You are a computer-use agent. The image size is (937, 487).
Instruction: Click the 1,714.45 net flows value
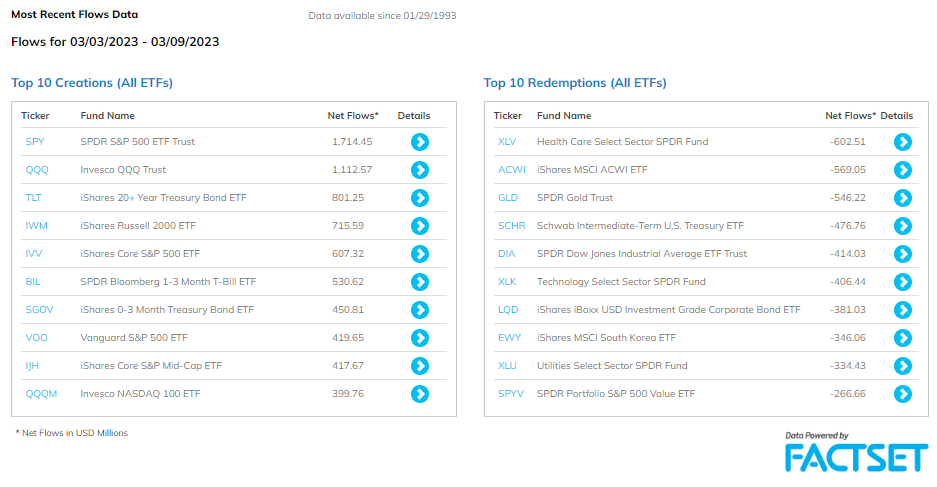(352, 142)
